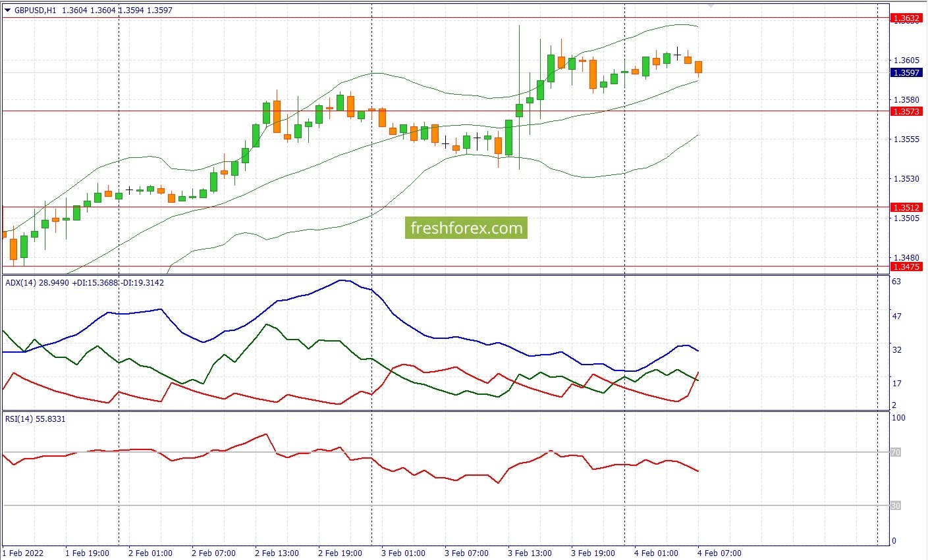The height and width of the screenshot is (560, 928).
Task: Click the 3 Feb 19:00 time label
Action: click(593, 553)
